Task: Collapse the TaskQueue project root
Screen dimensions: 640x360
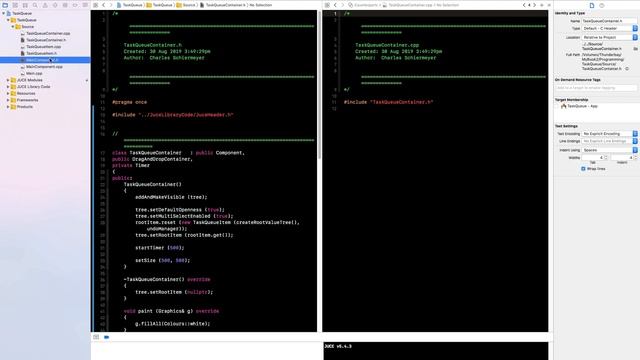Action: pyautogui.click(x=4, y=13)
